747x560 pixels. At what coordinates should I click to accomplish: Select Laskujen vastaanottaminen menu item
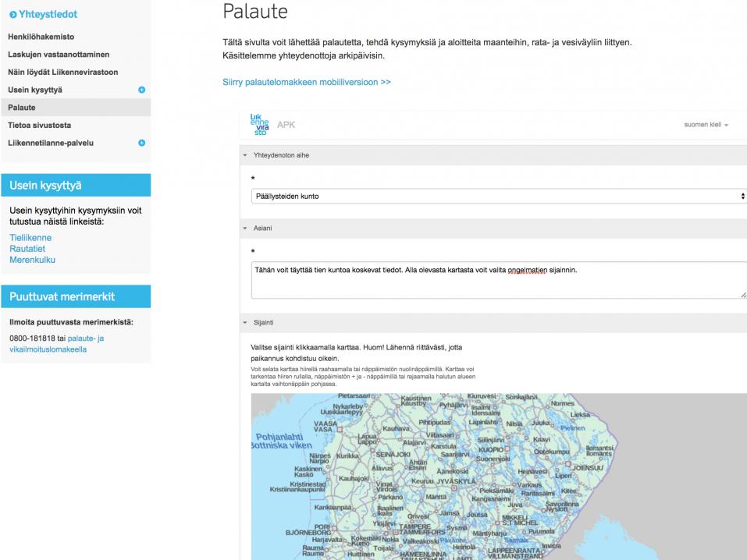tap(59, 55)
